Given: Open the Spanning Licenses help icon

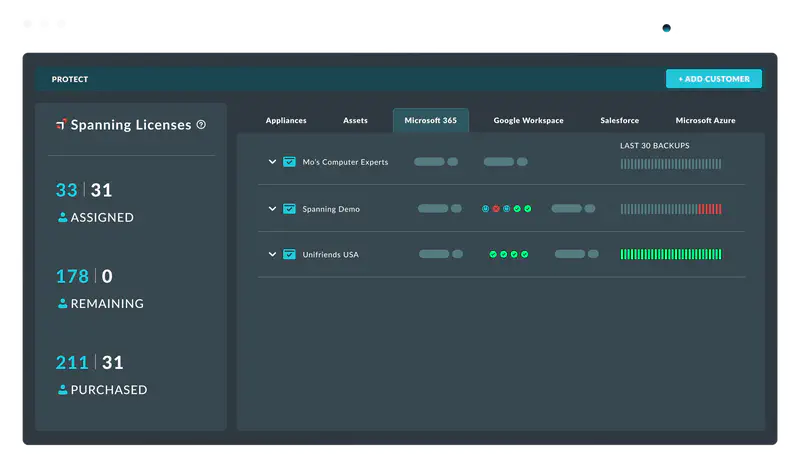Looking at the screenshot, I should [x=201, y=125].
